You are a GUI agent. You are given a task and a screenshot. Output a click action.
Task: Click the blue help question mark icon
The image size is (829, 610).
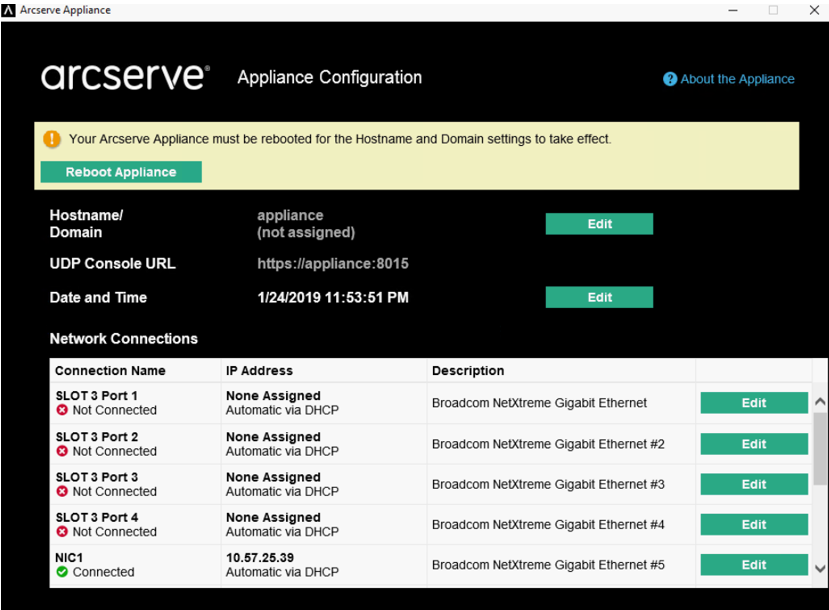(x=670, y=79)
